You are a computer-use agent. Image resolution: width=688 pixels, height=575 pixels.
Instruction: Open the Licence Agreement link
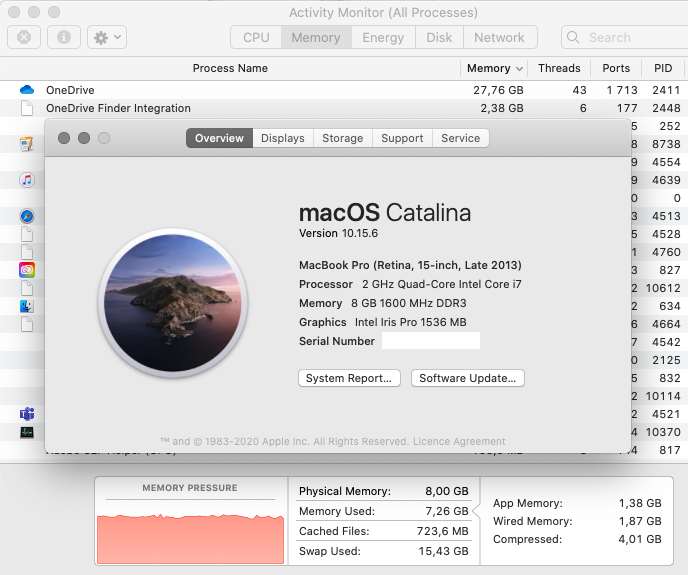point(459,441)
